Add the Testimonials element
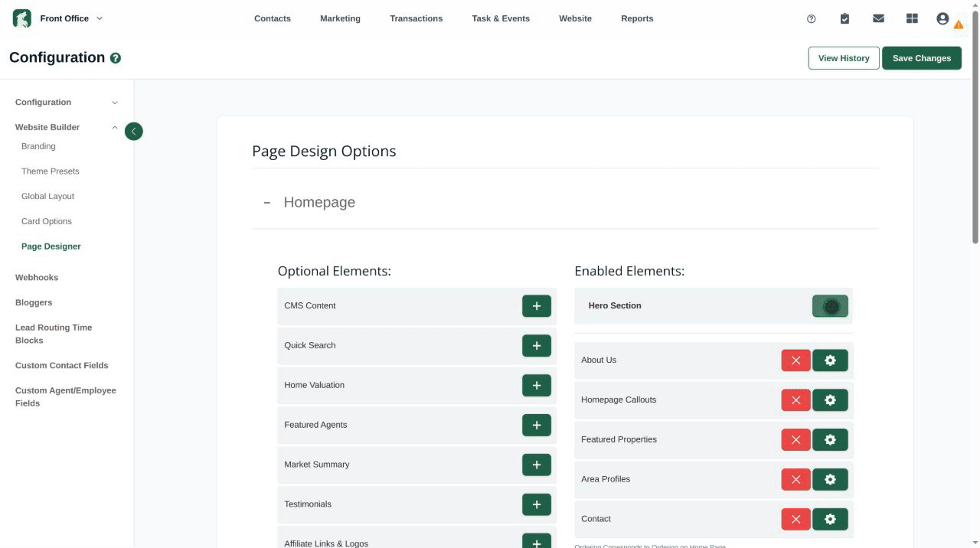This screenshot has width=980, height=548. (x=536, y=504)
